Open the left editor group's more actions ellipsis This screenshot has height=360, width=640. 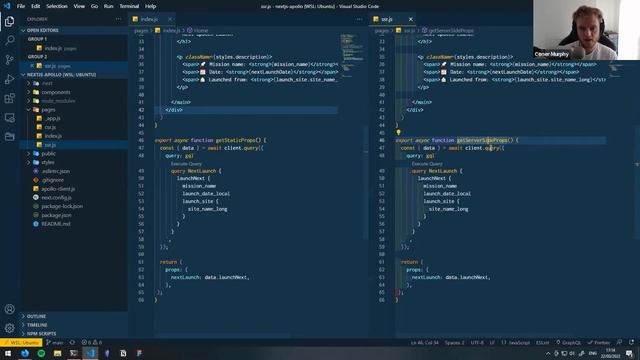point(359,19)
